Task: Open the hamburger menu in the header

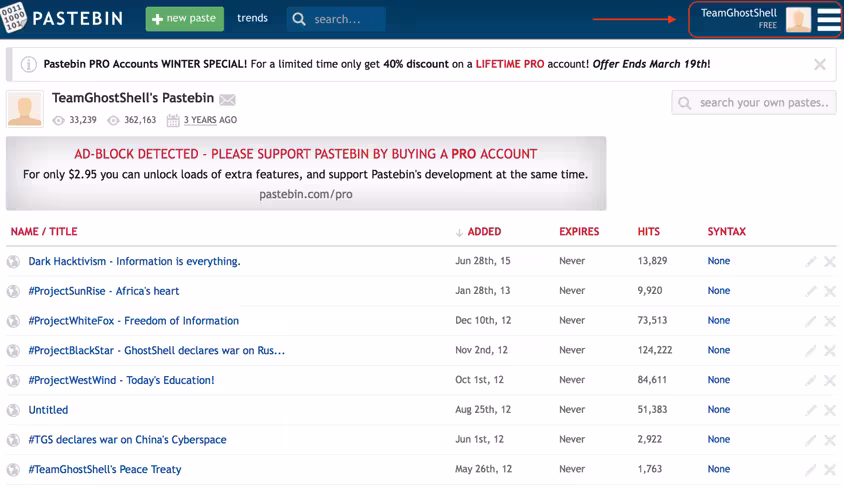Action: click(828, 19)
